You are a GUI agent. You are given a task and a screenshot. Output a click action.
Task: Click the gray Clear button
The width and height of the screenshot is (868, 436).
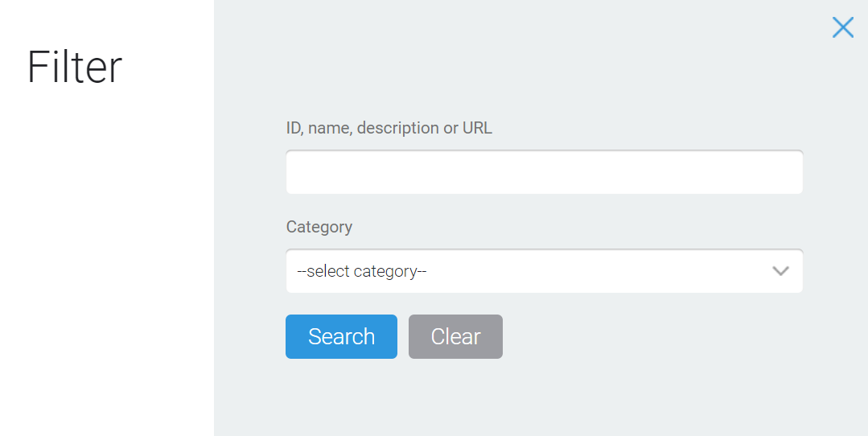tap(455, 336)
